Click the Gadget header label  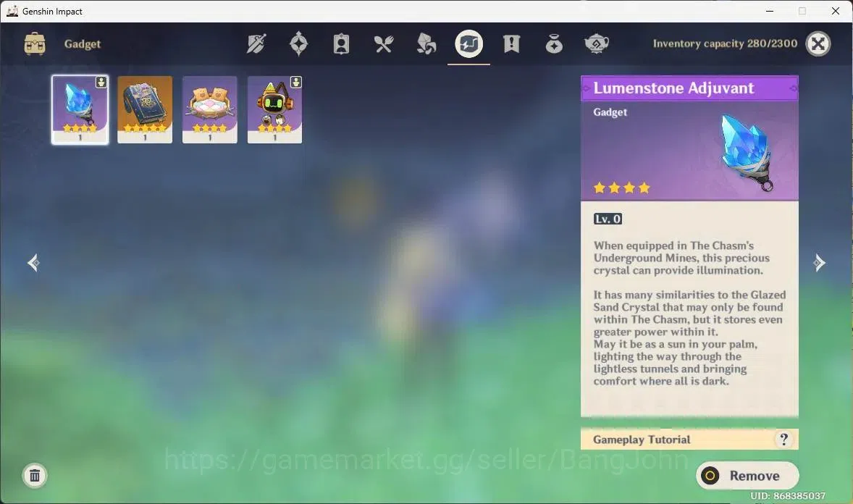[82, 44]
